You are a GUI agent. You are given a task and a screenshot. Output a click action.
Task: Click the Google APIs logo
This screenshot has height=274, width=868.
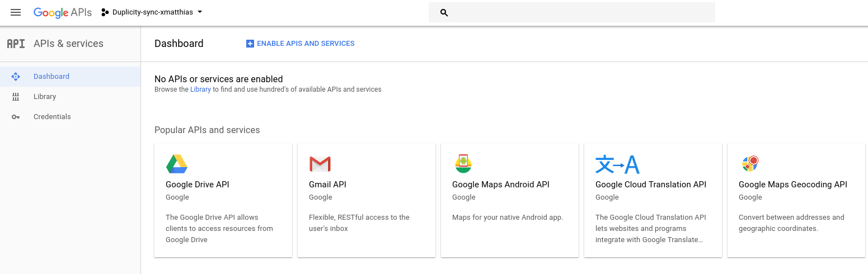[x=63, y=12]
